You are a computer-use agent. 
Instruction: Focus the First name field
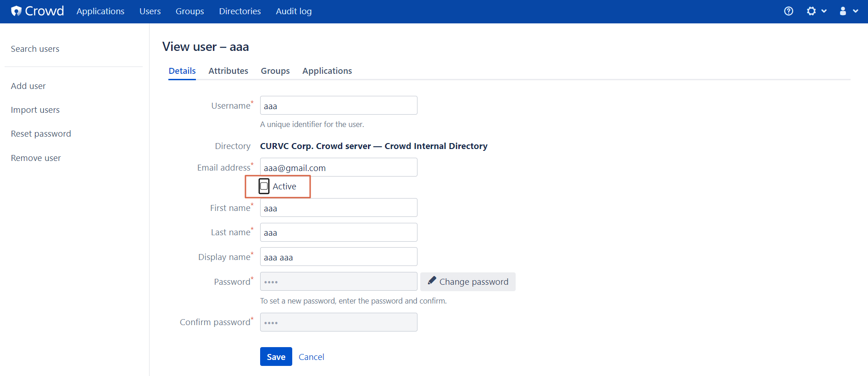pyautogui.click(x=339, y=208)
